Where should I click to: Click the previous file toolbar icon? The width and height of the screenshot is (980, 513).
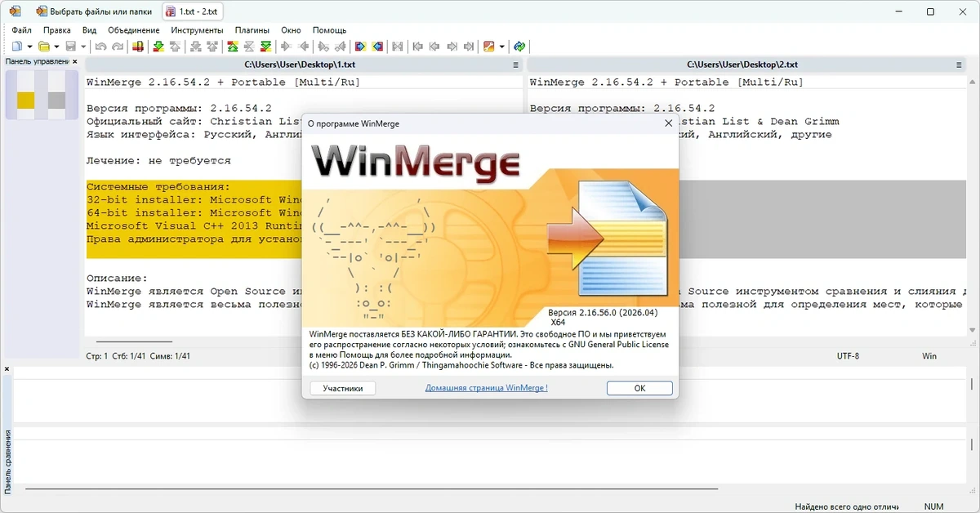click(434, 47)
